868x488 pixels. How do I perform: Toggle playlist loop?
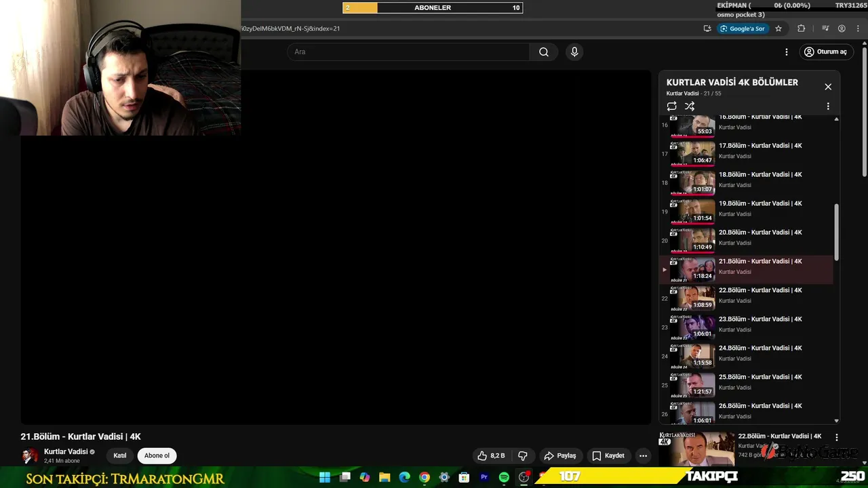(671, 106)
